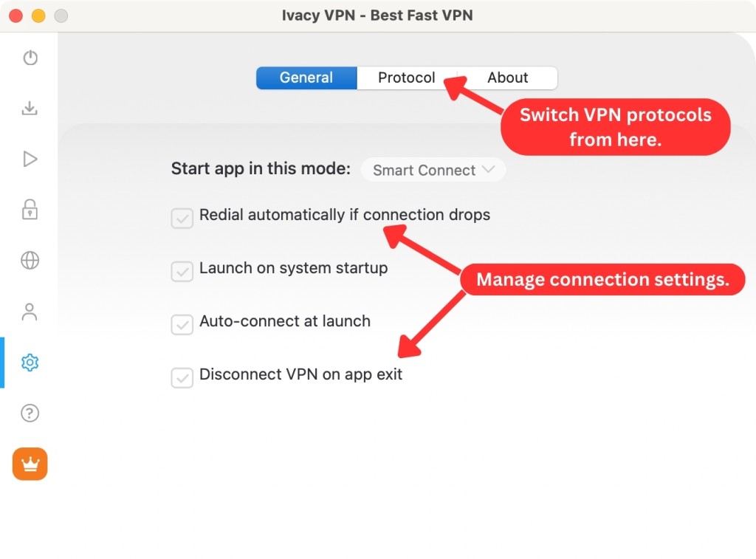This screenshot has width=756, height=559.
Task: Click 'Launch on system startup' text
Action: click(294, 268)
